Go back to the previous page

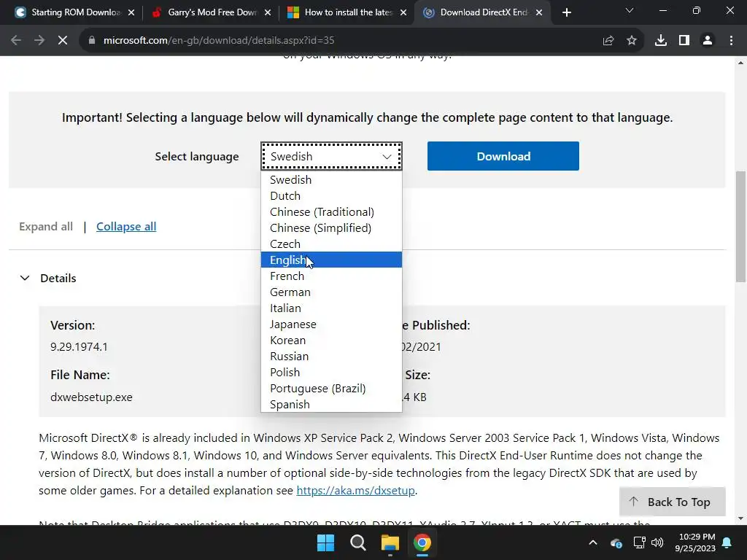pos(16,41)
